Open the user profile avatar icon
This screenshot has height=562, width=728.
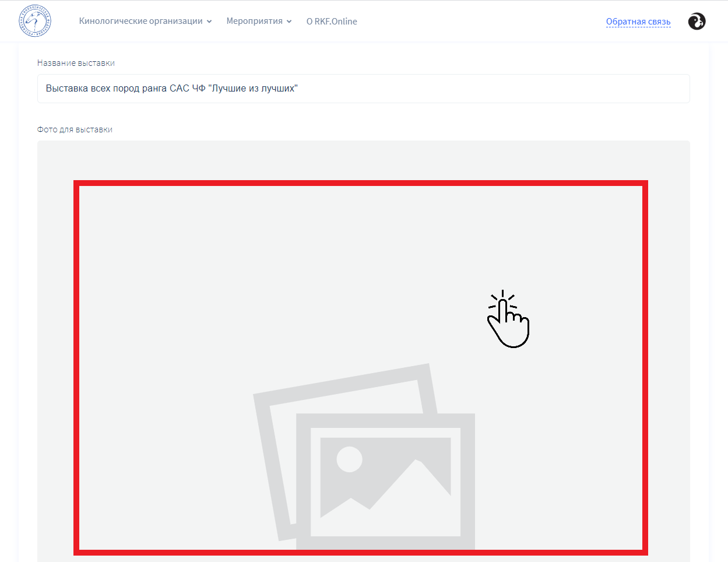(x=697, y=22)
